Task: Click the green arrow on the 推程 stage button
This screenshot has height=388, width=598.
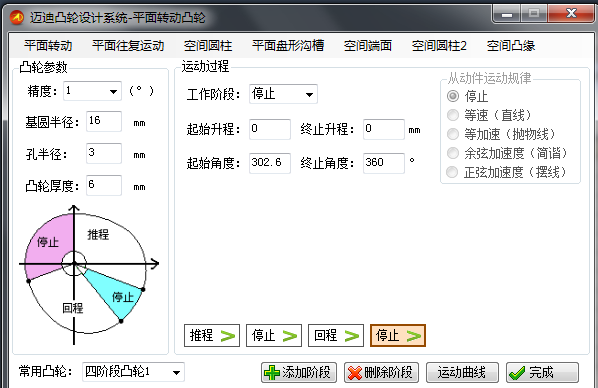Action: [228, 336]
